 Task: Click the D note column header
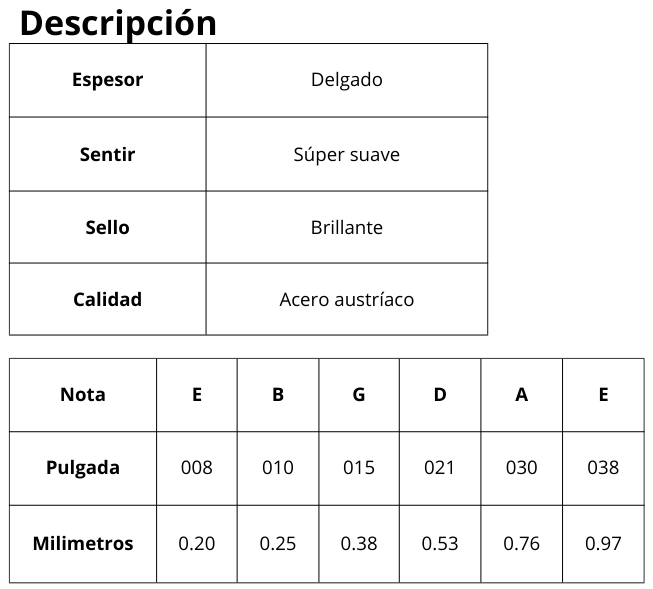(440, 395)
